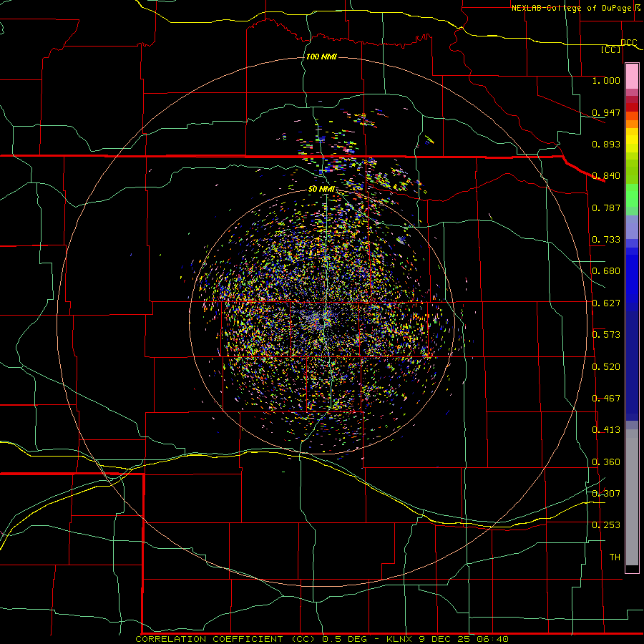Click the 0.413 color scale value
The width and height of the screenshot is (644, 644).
(x=606, y=430)
